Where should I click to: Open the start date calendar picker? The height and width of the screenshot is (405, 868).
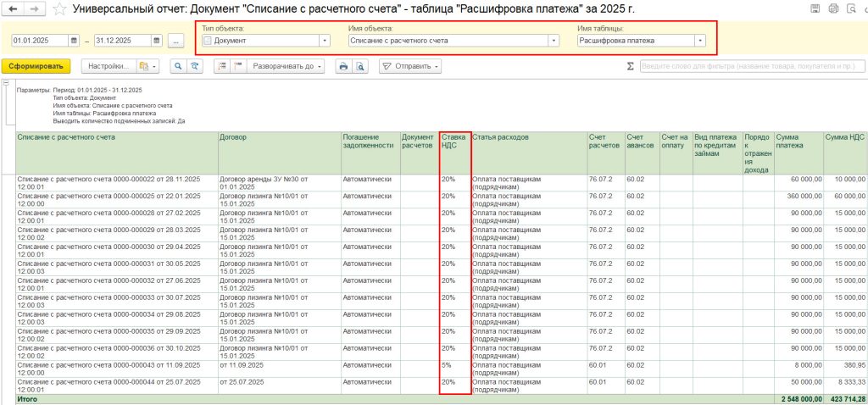click(x=75, y=41)
